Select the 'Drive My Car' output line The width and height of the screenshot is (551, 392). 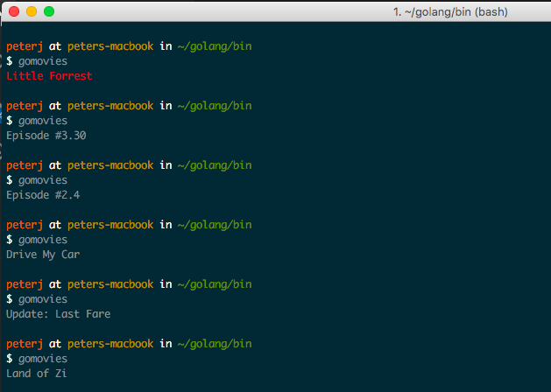click(x=43, y=255)
